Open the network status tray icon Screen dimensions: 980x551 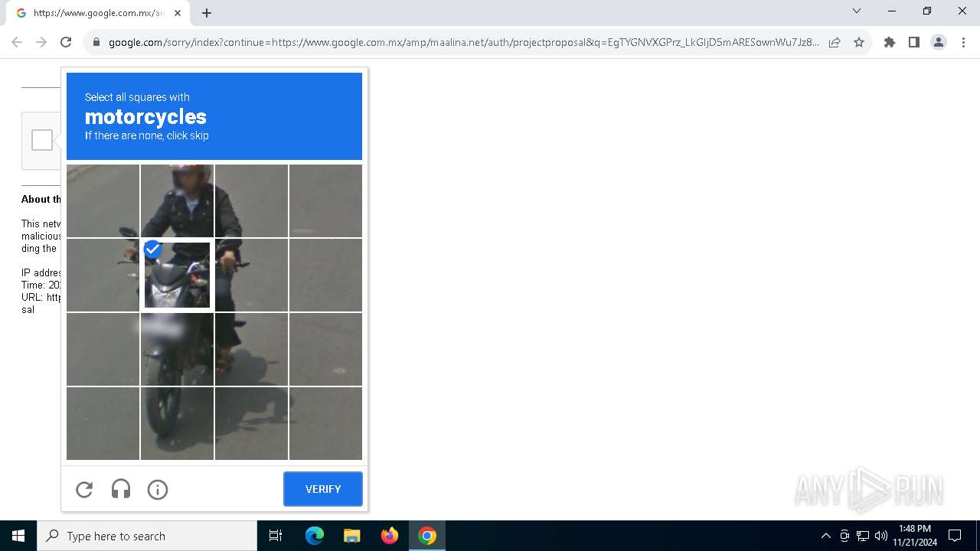[863, 536]
